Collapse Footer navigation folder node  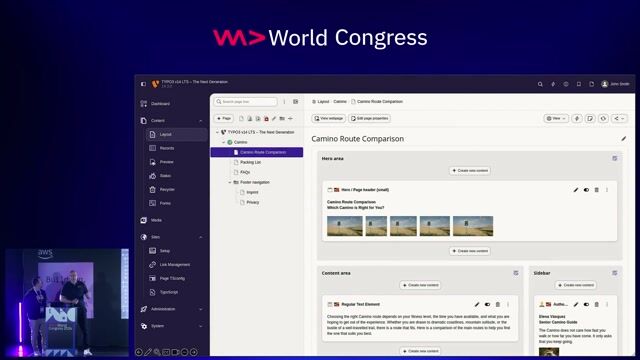(229, 182)
